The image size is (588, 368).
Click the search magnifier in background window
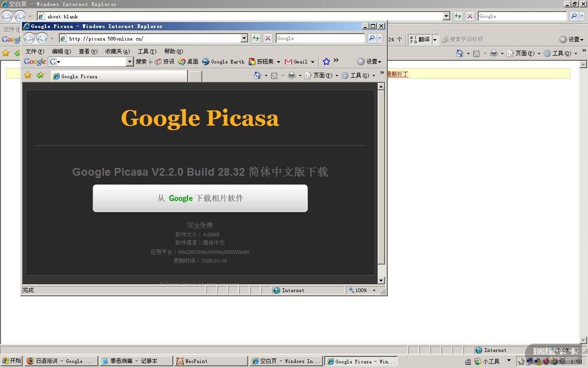click(x=574, y=16)
